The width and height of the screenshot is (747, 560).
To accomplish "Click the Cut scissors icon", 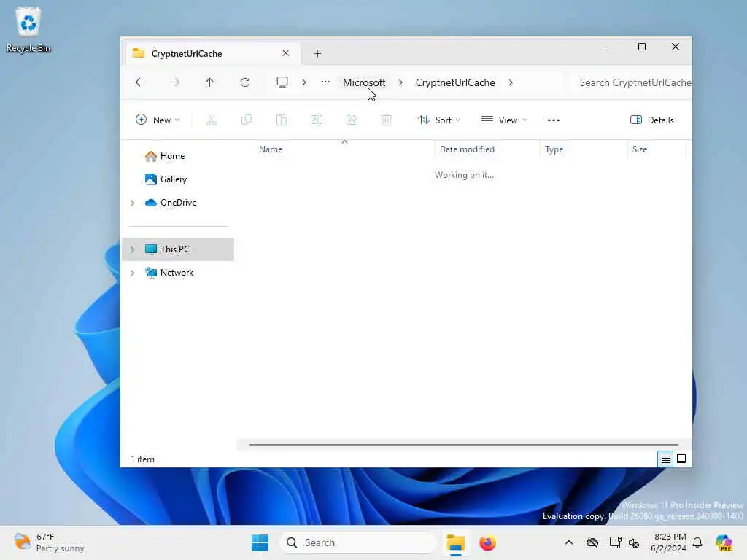I will [211, 120].
